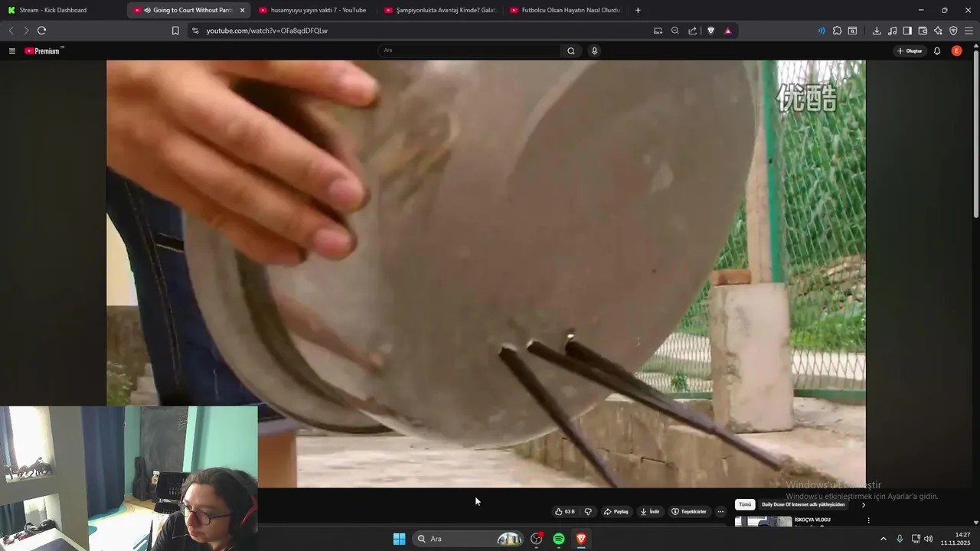The height and width of the screenshot is (551, 980).
Task: Toggle the browser sidebar panel
Action: (x=907, y=31)
